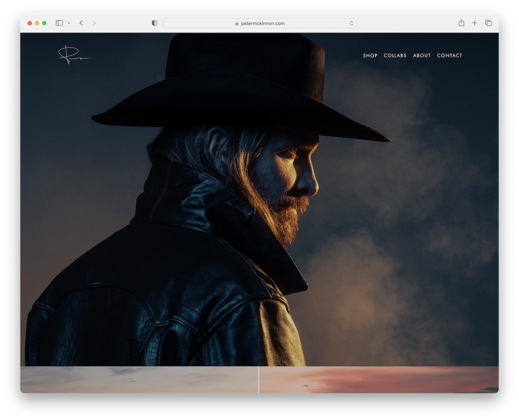This screenshot has width=519, height=420.
Task: Click the back navigation arrow
Action: click(x=81, y=23)
